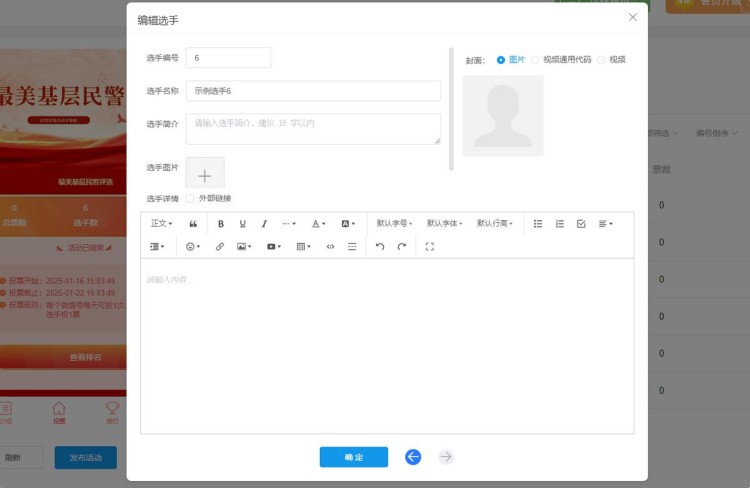The image size is (750, 488).
Task: Open the font color picker dropdown
Action: pos(318,224)
